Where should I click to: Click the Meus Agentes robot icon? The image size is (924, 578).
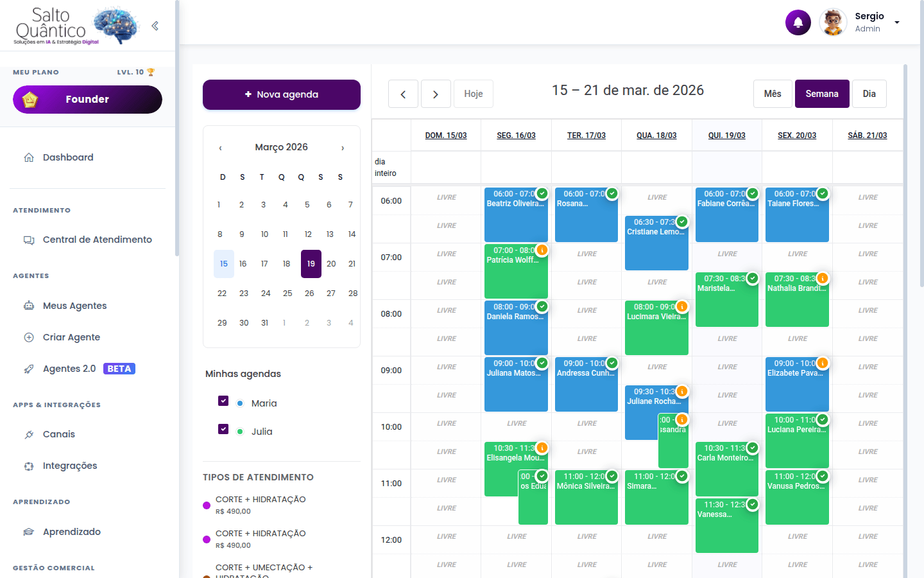[x=29, y=306]
